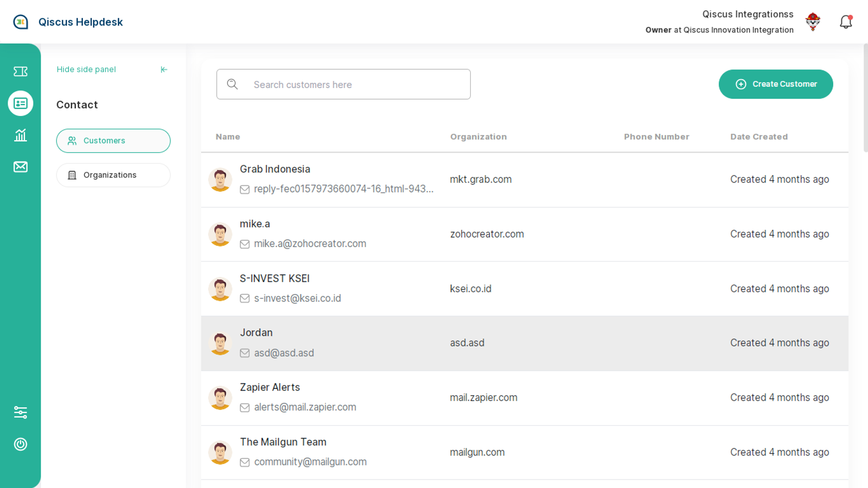Open the mike.a customer name
868x488 pixels.
point(255,224)
